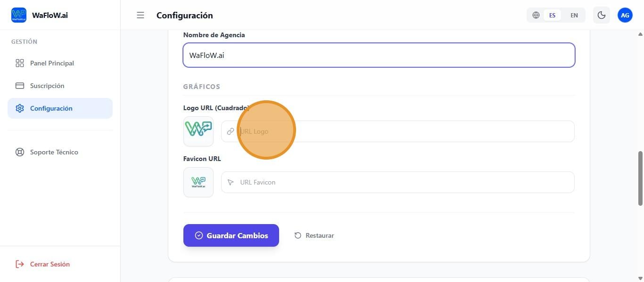Screen dimensions: 644x282
Task: Click the globe language icon
Action: pos(536,15)
